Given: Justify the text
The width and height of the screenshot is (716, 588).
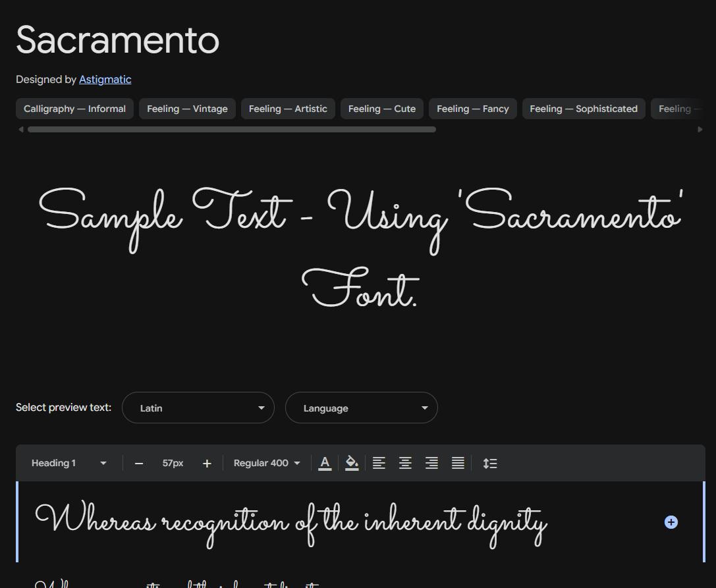Looking at the screenshot, I should [x=458, y=464].
